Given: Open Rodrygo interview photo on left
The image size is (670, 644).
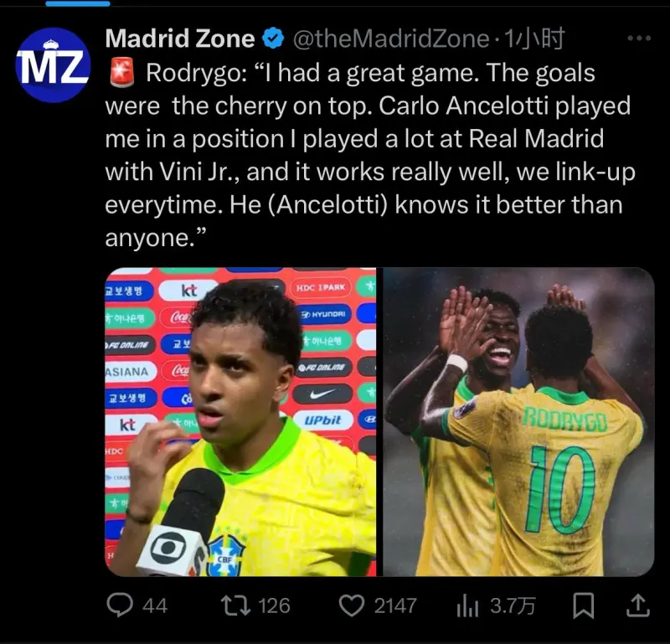Looking at the screenshot, I should [x=240, y=422].
